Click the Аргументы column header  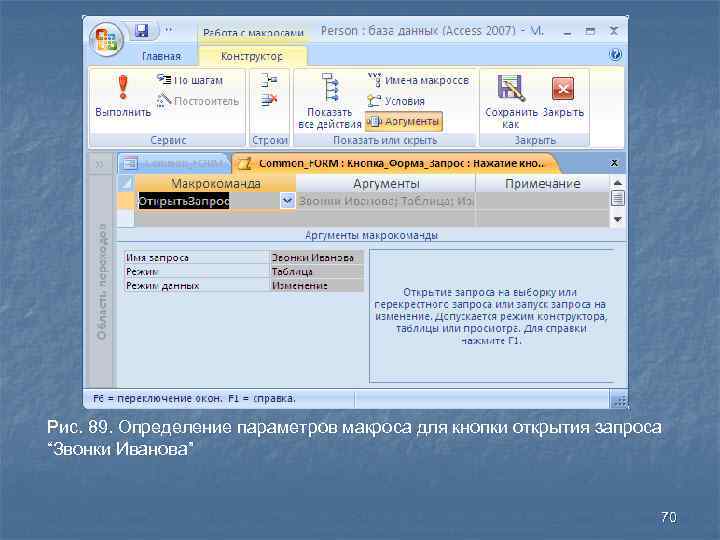tap(386, 184)
